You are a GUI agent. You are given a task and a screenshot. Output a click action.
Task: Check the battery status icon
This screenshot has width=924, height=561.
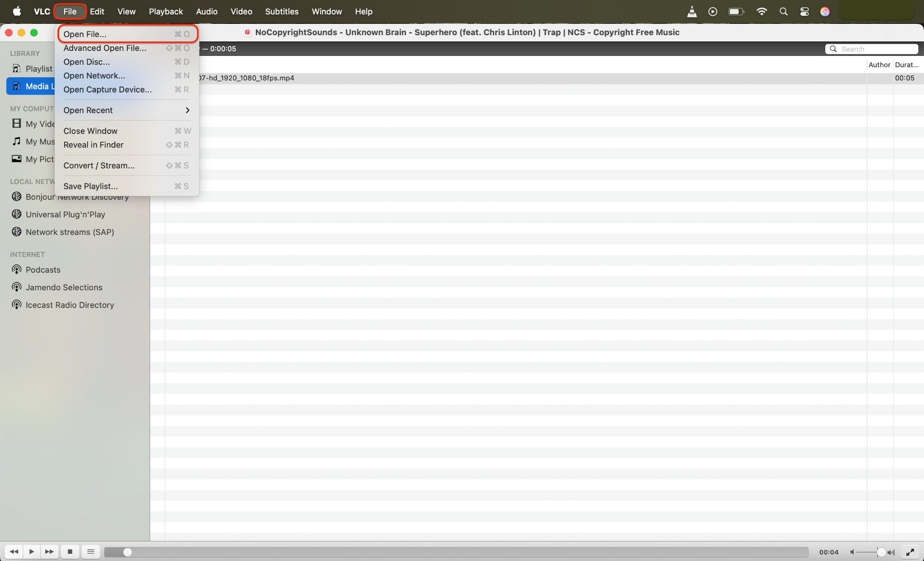tap(736, 12)
